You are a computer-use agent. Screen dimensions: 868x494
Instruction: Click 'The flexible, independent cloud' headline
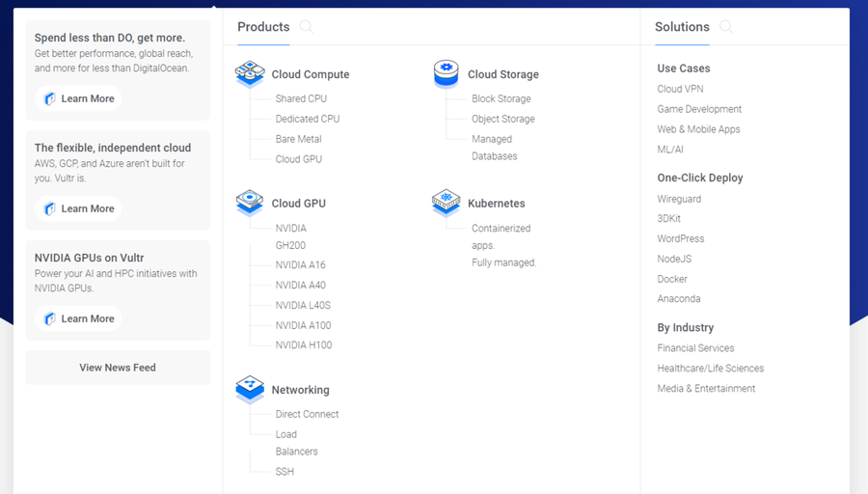113,148
